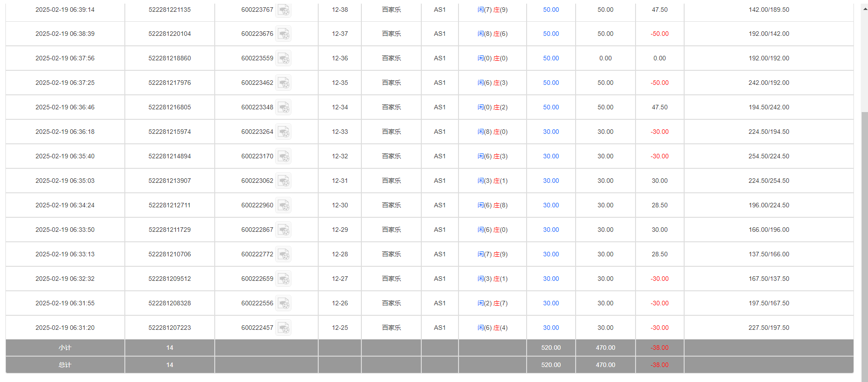Play replay video for game 600222457
868x382 pixels.
click(283, 328)
